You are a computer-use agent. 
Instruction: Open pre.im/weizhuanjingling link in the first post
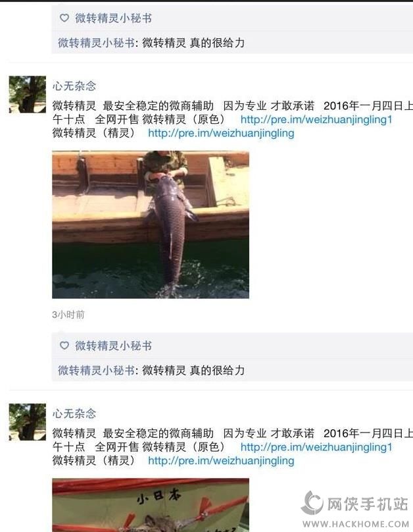pyautogui.click(x=221, y=133)
